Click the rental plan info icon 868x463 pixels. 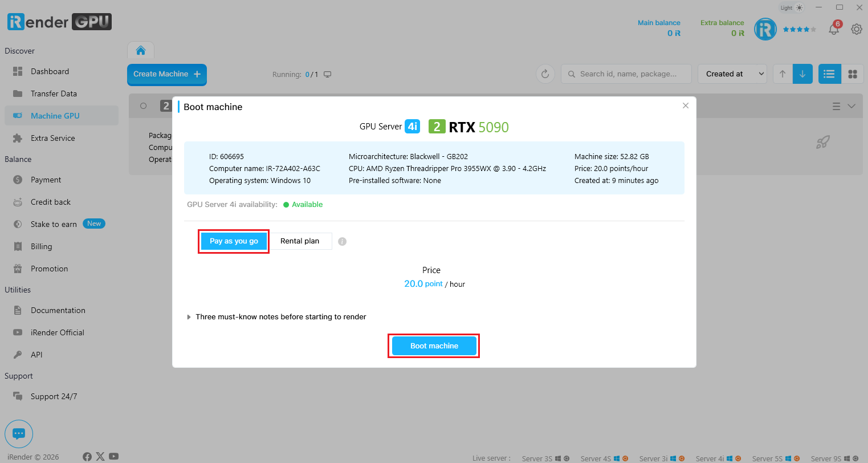[x=342, y=241]
